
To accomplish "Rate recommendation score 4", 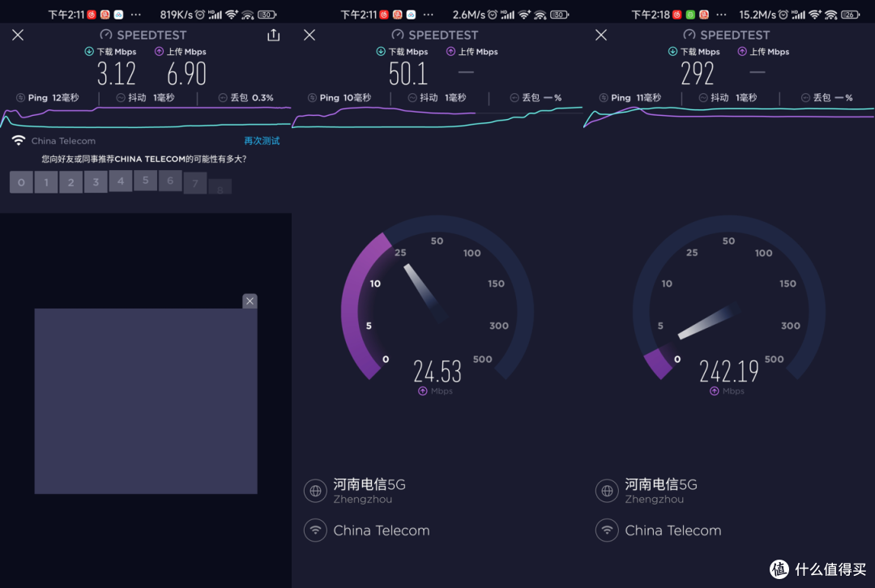I will pyautogui.click(x=121, y=181).
